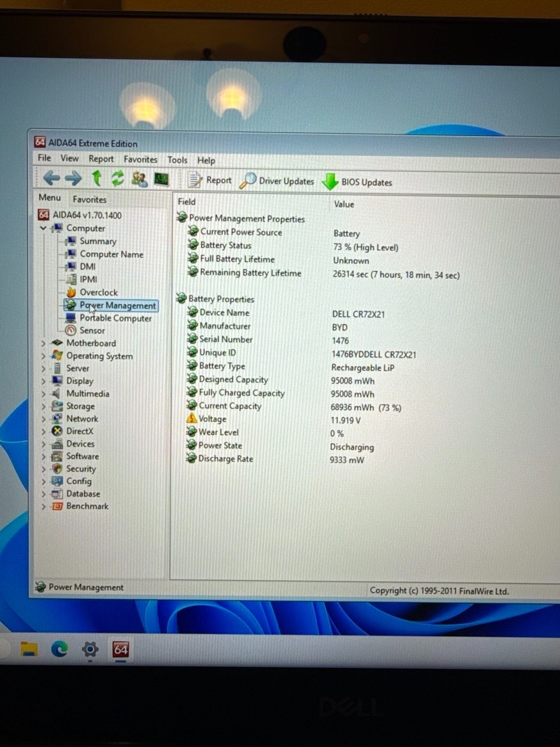Image resolution: width=560 pixels, height=747 pixels.
Task: Click the AIDA64 taskbar icon
Action: (121, 649)
